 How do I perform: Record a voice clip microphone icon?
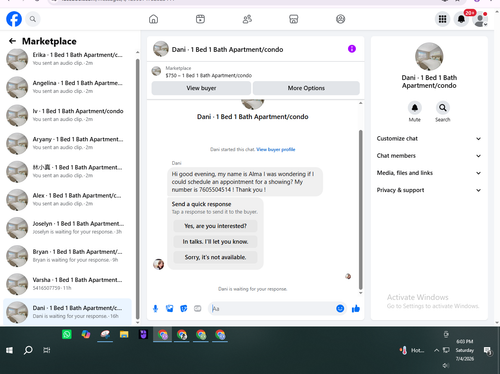(155, 309)
